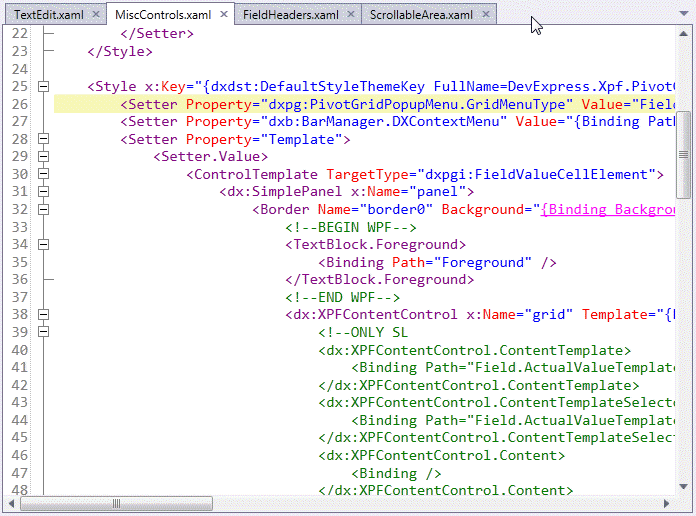Collapse the Setter Template block on line 28

pyautogui.click(x=44, y=139)
